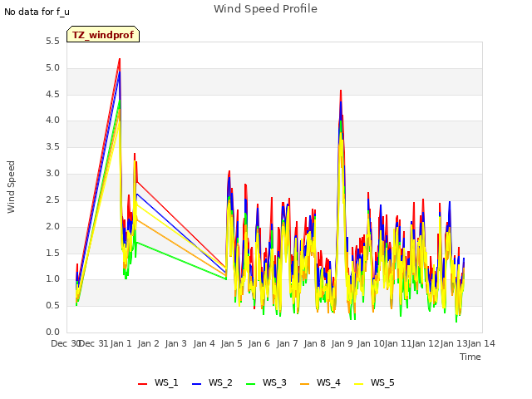Screen dimensions: 532x399
Task: Click the Jan 3 x-axis tick label
Action: pos(176,343)
